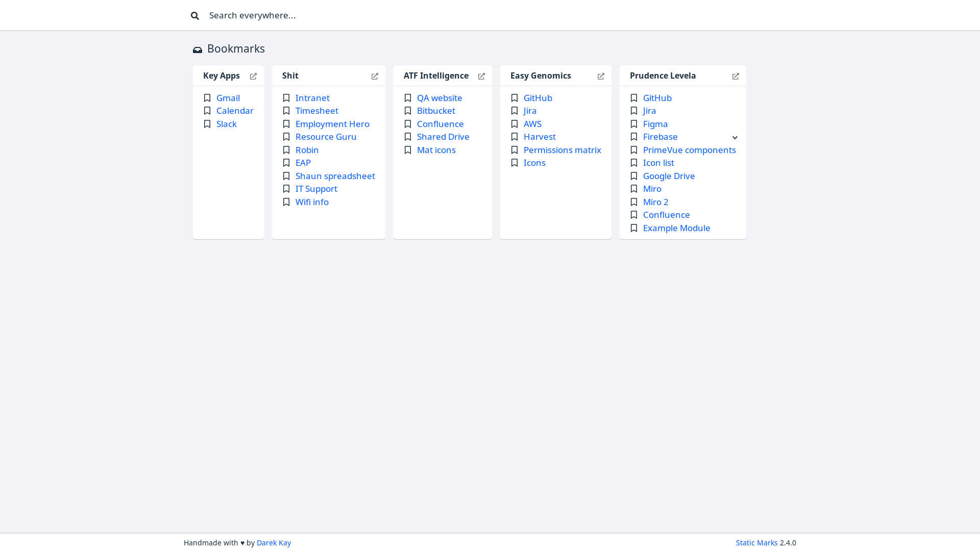Click the Easy Genomics folder title
Image resolution: width=980 pixels, height=551 pixels.
[x=541, y=76]
